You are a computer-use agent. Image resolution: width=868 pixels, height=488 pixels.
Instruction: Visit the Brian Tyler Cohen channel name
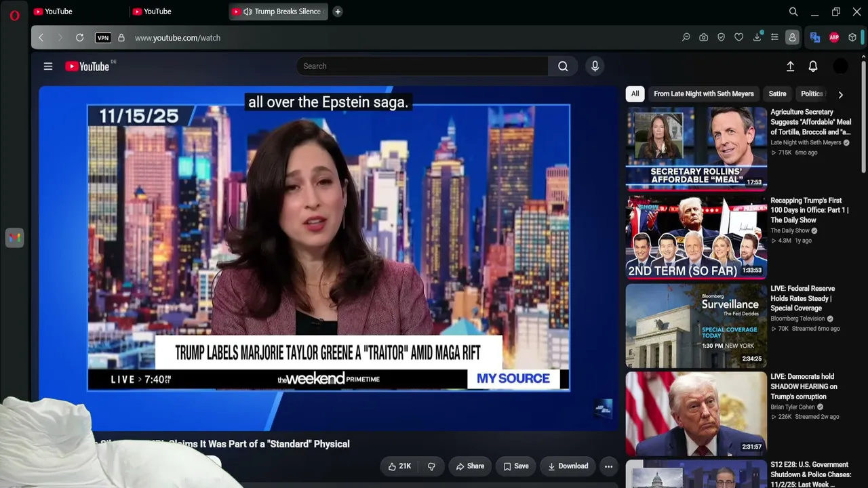(x=793, y=407)
